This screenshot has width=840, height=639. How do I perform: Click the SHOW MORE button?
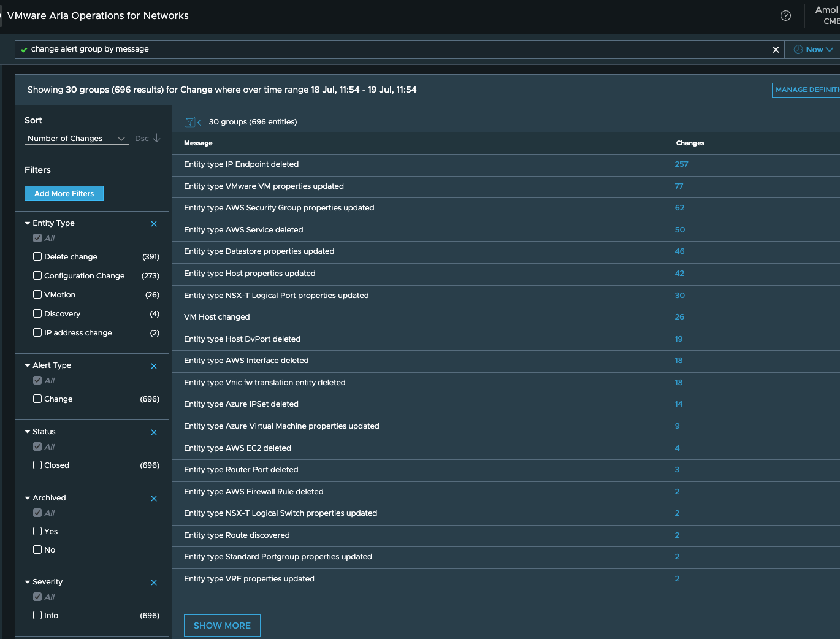tap(222, 626)
